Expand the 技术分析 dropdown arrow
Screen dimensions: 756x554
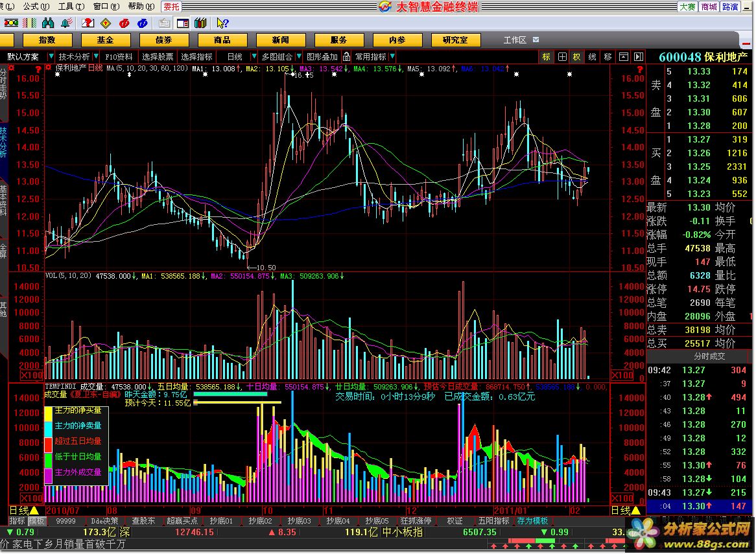[x=96, y=57]
